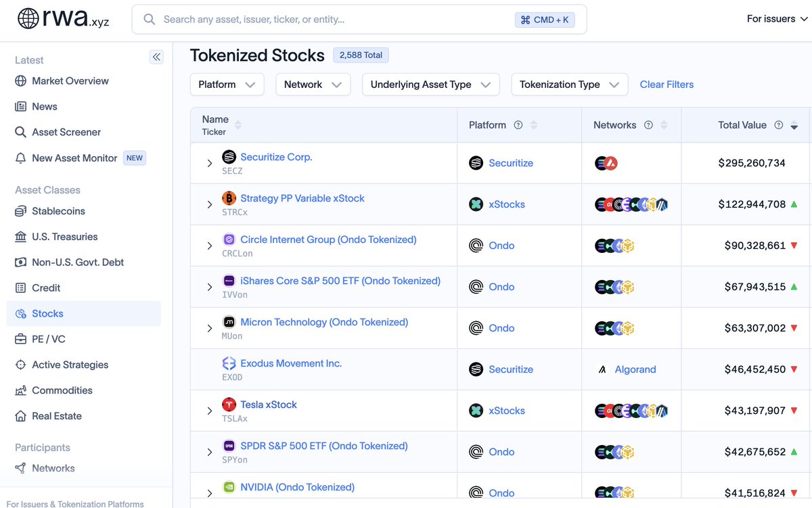
Task: Open the Underlying Asset Type dropdown
Action: pos(431,85)
